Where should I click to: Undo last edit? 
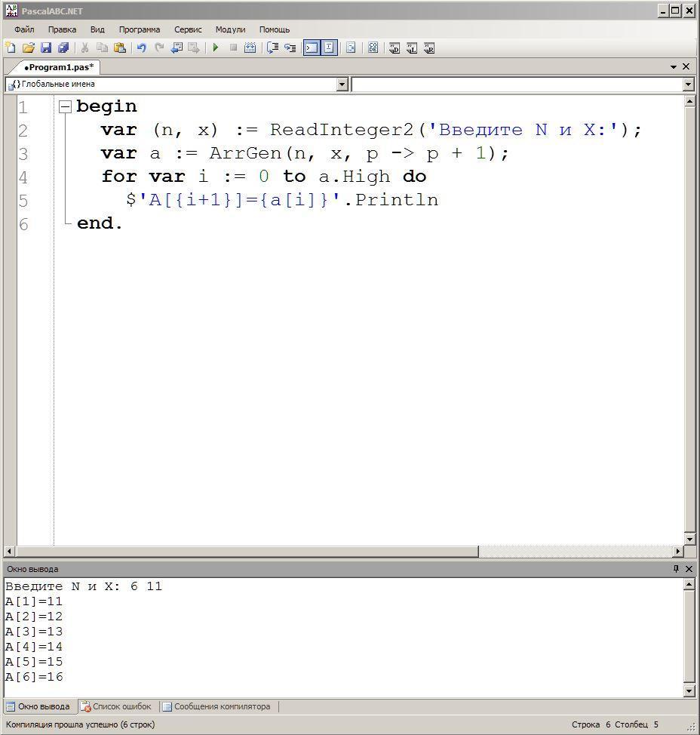pos(141,48)
